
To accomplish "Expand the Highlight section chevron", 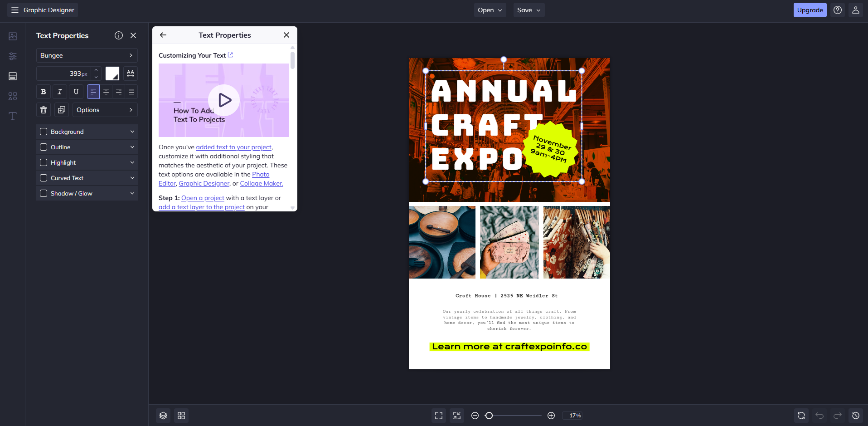I will pyautogui.click(x=132, y=162).
